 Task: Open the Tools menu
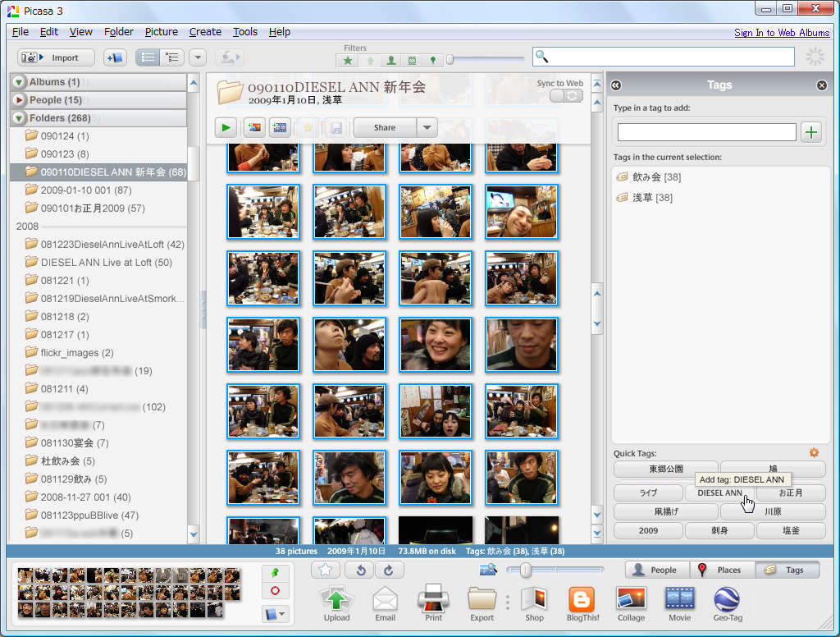pyautogui.click(x=244, y=32)
